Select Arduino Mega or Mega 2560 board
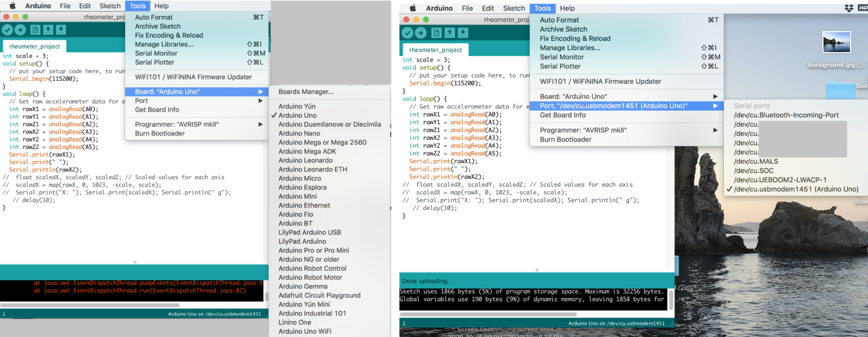The height and width of the screenshot is (337, 868). (330, 142)
